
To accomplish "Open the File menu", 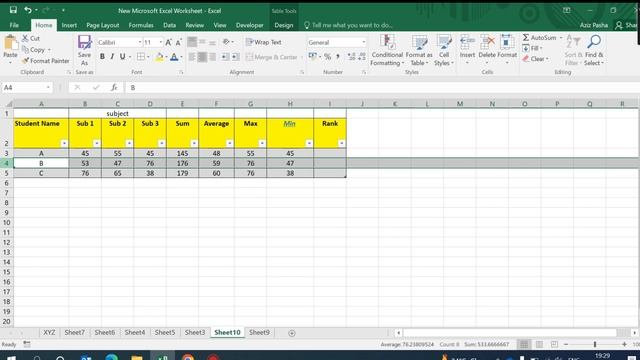I will 14,25.
